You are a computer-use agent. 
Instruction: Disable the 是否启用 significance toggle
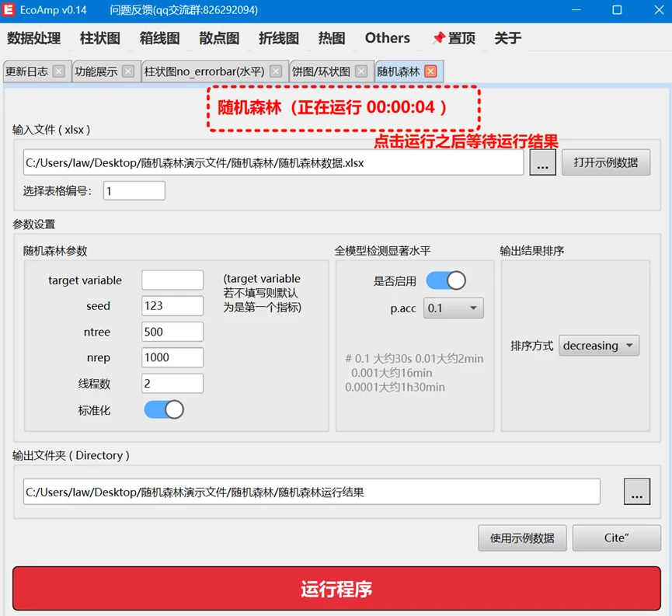click(445, 280)
